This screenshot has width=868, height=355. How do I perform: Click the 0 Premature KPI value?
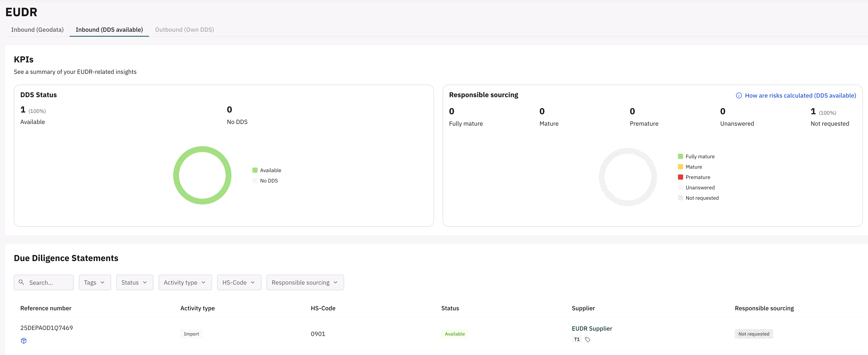(632, 111)
